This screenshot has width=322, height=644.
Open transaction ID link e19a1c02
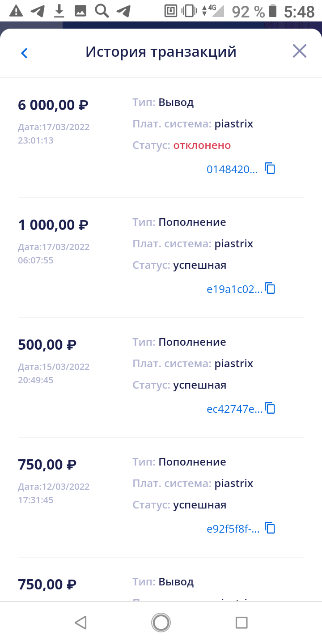234,289
